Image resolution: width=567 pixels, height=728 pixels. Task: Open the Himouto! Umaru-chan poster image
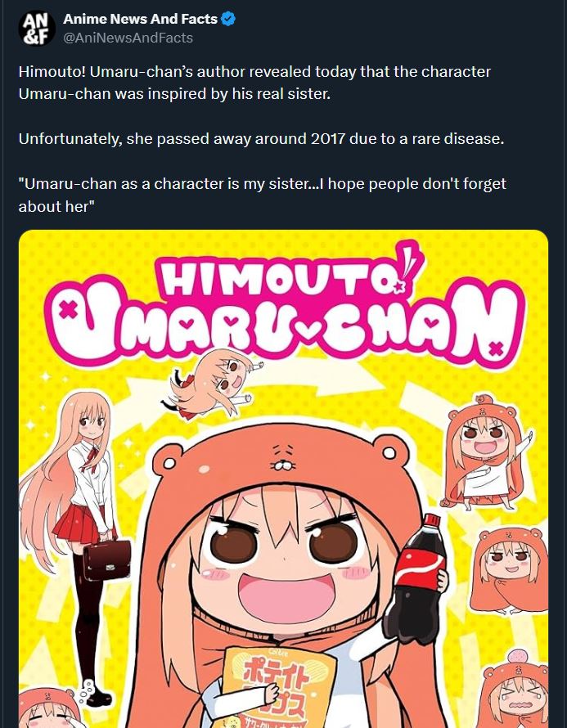pos(283,479)
